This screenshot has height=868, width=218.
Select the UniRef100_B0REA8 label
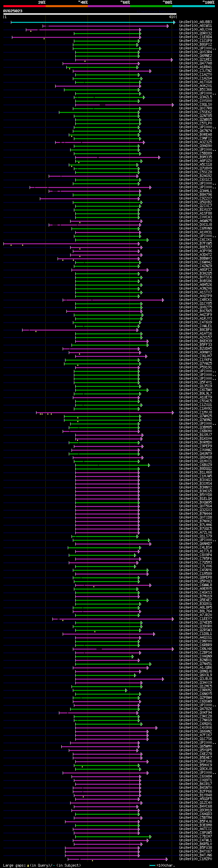click(x=196, y=135)
